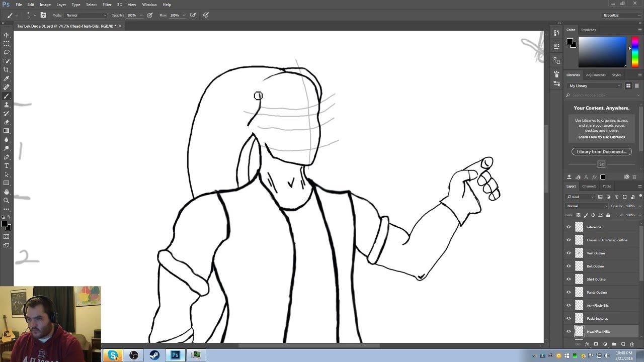This screenshot has height=362, width=644.
Task: Select the Horizontal Type tool
Action: click(7, 165)
